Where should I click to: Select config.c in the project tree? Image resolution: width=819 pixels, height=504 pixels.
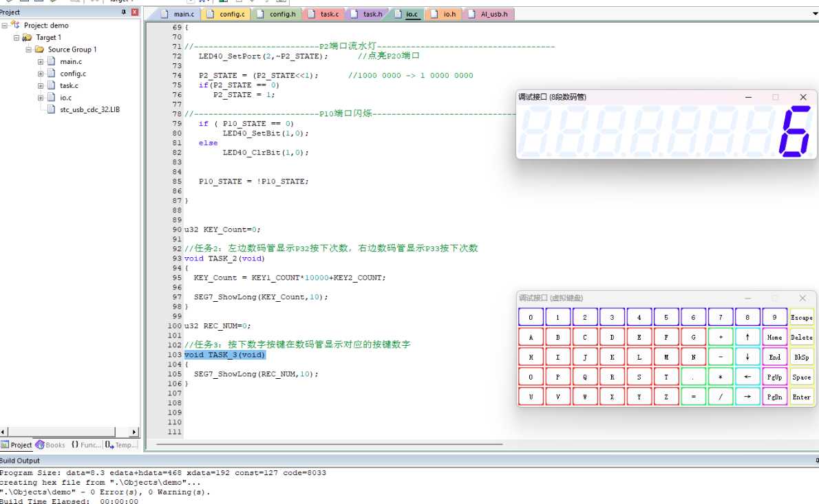click(72, 74)
